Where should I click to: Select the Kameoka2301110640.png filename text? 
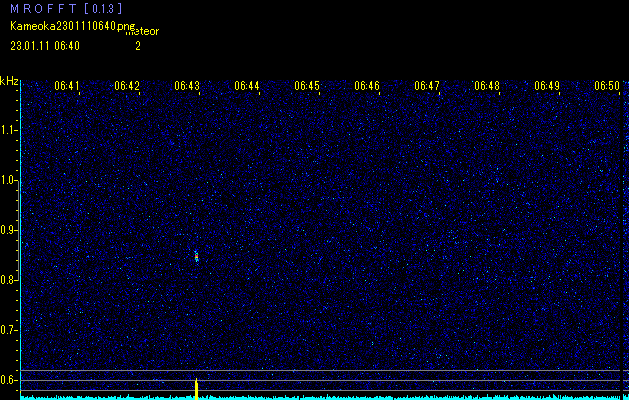point(73,26)
